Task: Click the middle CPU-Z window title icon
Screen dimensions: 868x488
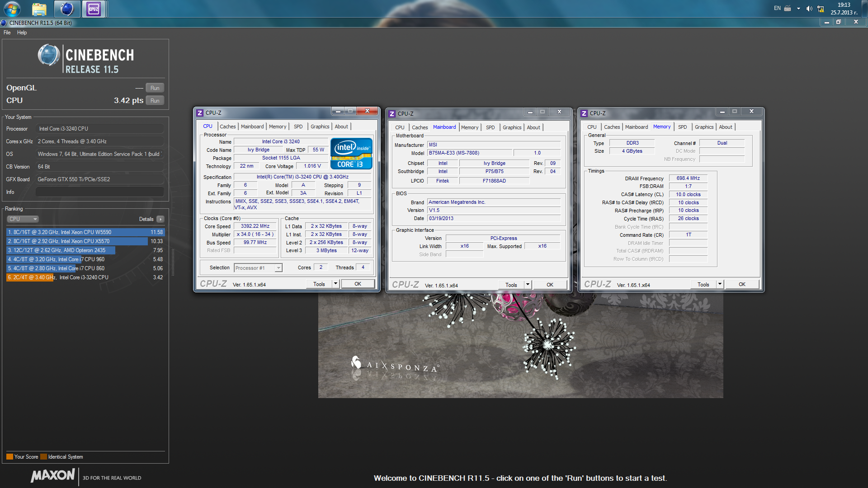Action: pyautogui.click(x=392, y=114)
